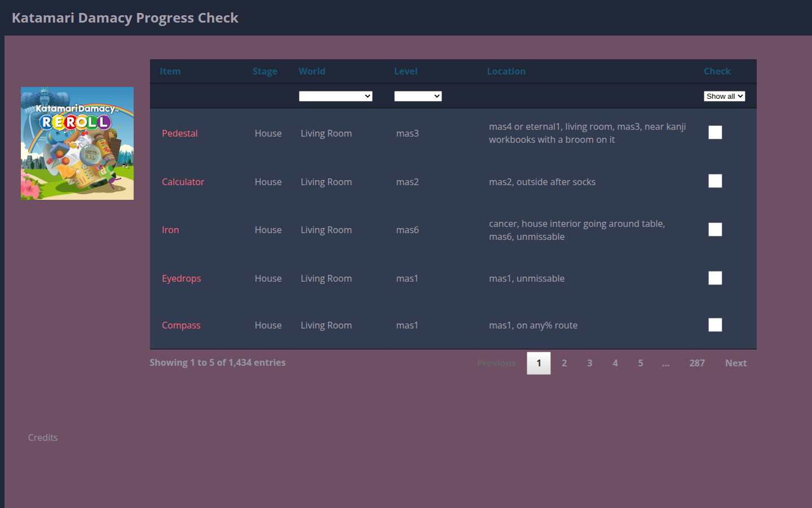Open the Calculator item link
Viewport: 812px width, 508px height.
pyautogui.click(x=183, y=182)
